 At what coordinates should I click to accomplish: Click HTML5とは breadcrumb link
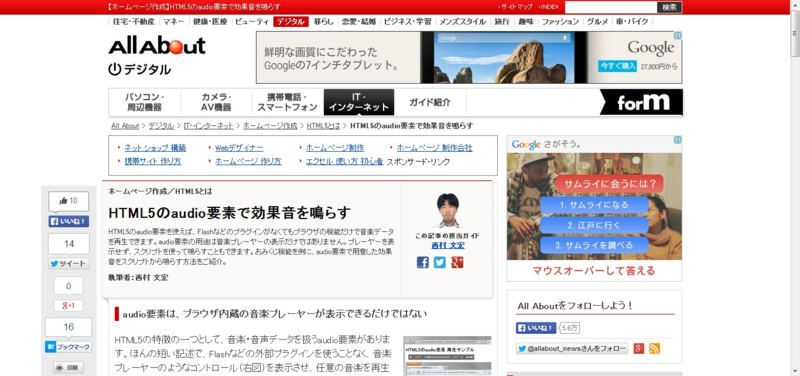click(323, 126)
